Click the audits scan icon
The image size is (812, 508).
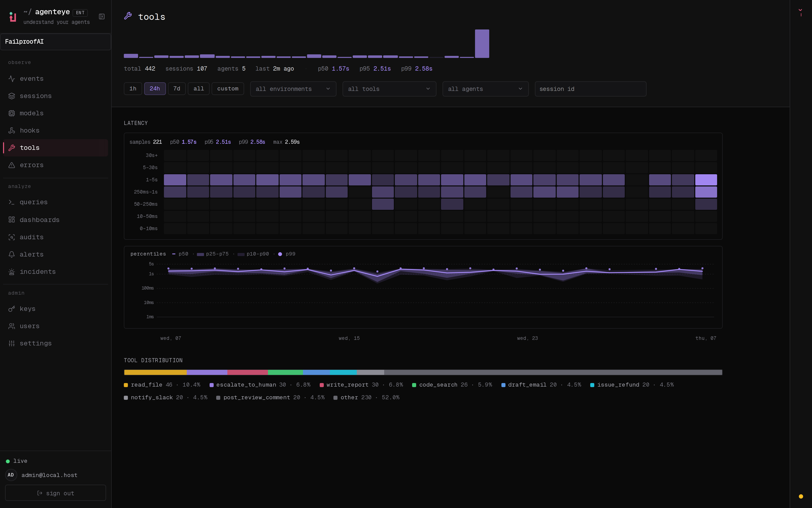pos(12,237)
